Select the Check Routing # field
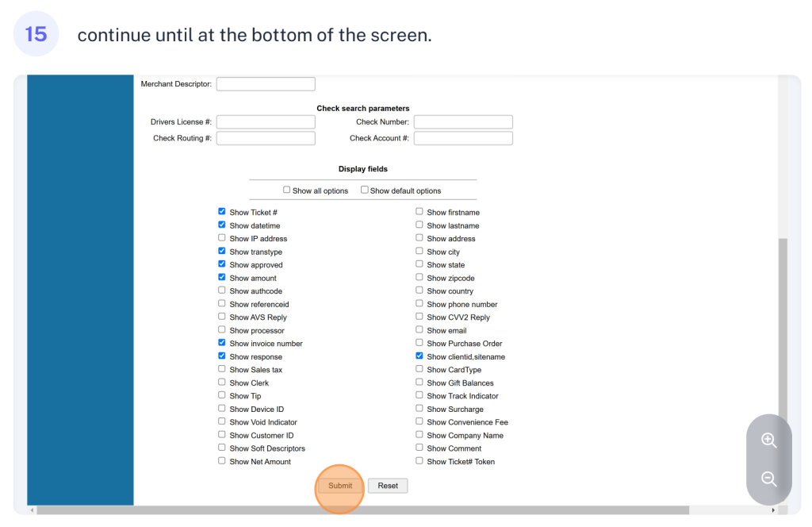812x527 pixels. pyautogui.click(x=266, y=138)
